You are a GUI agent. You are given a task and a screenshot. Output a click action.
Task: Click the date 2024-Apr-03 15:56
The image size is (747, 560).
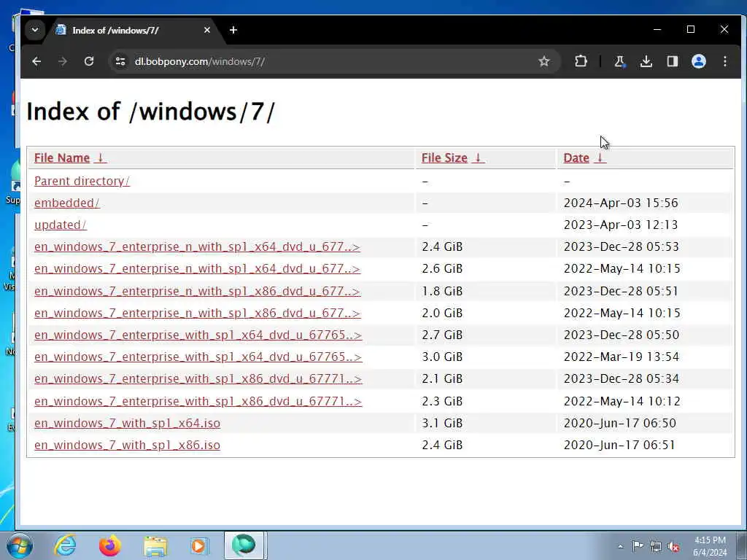[621, 203]
